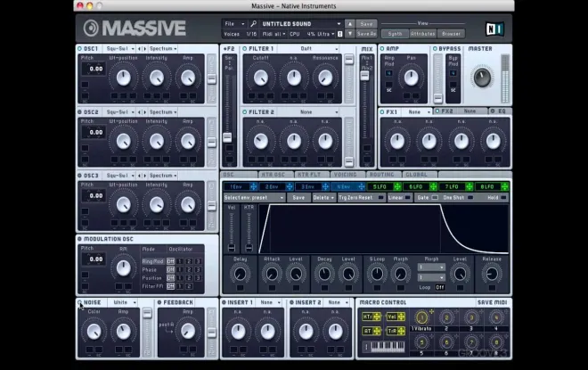Toggle OSC1 power indicator
Screen dimensions: 588x370
click(79, 49)
